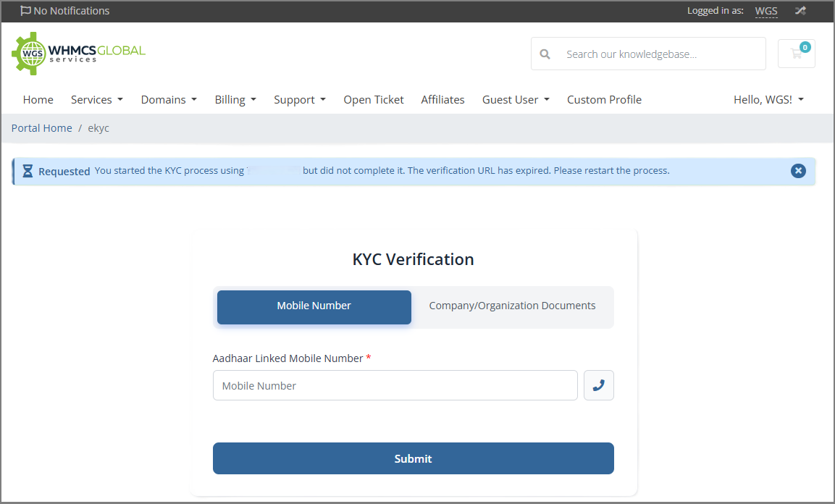This screenshot has height=504, width=835.
Task: Click the WHMCS Global Services logo
Action: pyautogui.click(x=78, y=54)
